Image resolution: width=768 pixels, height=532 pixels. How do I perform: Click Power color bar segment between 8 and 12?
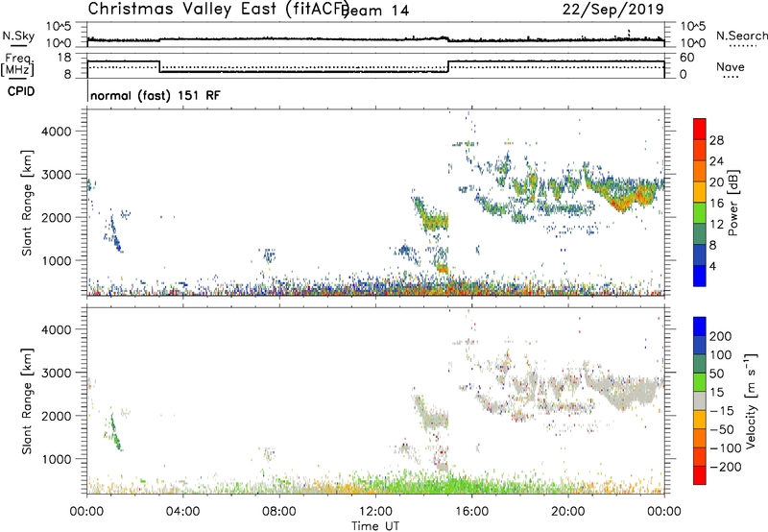point(700,233)
